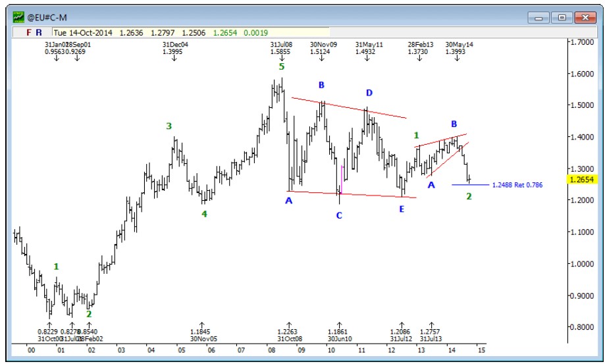The height and width of the screenshot is (364, 605).
Task: Click the 0.9000 price axis label
Action: 582,296
